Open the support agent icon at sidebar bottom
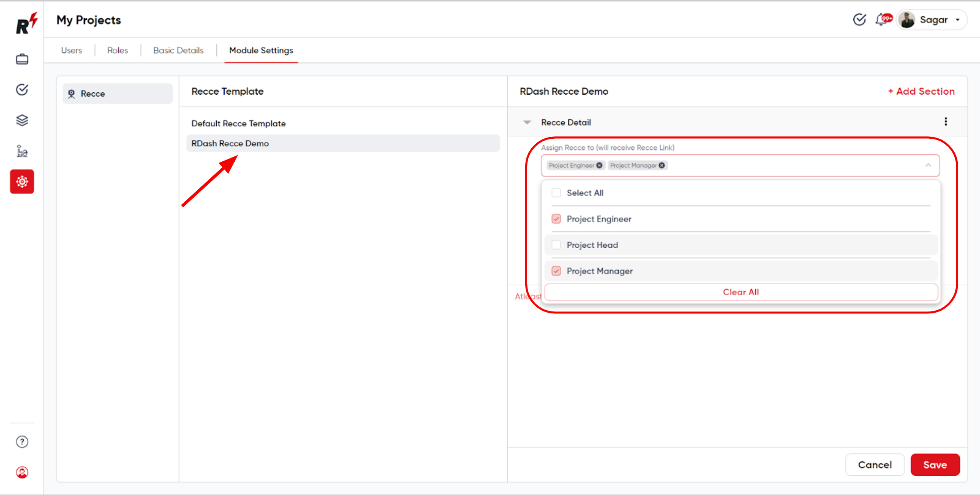Image resolution: width=980 pixels, height=495 pixels. click(x=22, y=472)
